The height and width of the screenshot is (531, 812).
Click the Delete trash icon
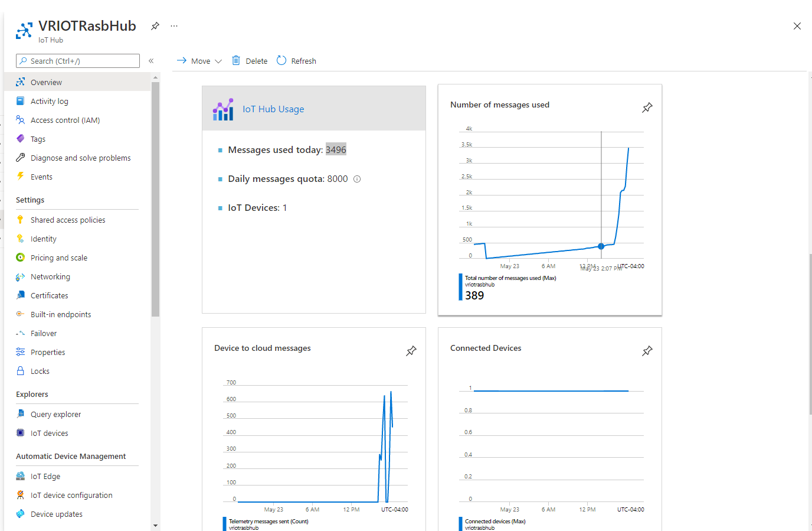236,60
